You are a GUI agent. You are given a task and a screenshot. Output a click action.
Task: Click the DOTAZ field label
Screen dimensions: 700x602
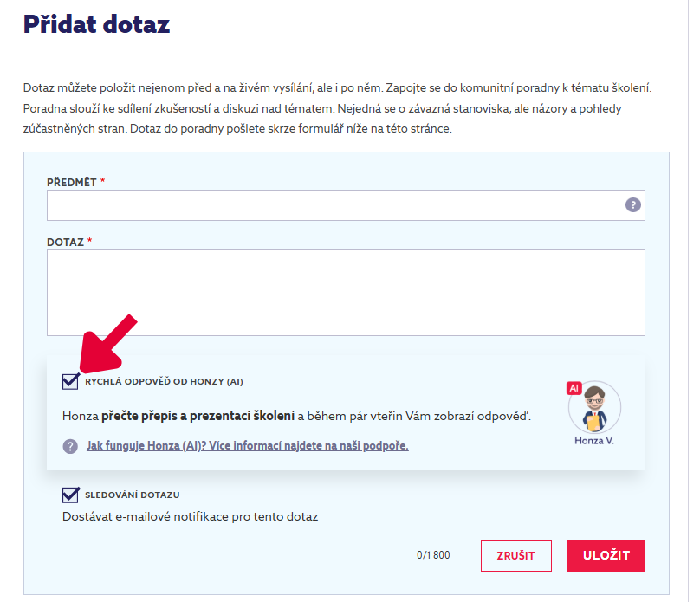(x=65, y=242)
